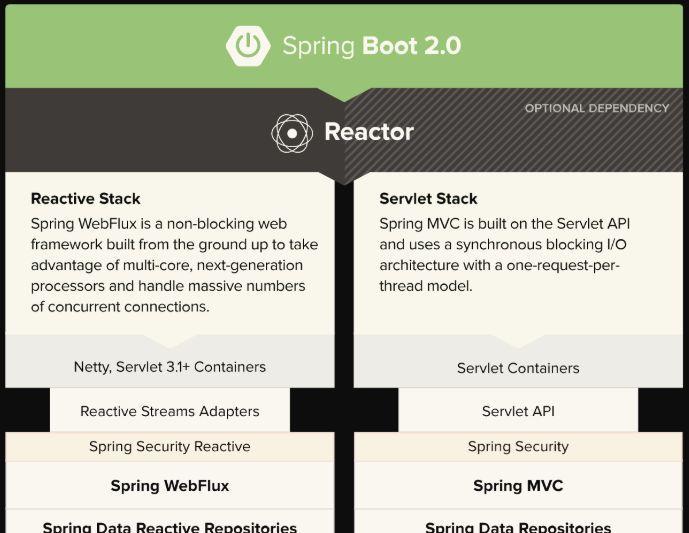
Task: Click Spring Data Repositories block on the right
Action: point(518,522)
